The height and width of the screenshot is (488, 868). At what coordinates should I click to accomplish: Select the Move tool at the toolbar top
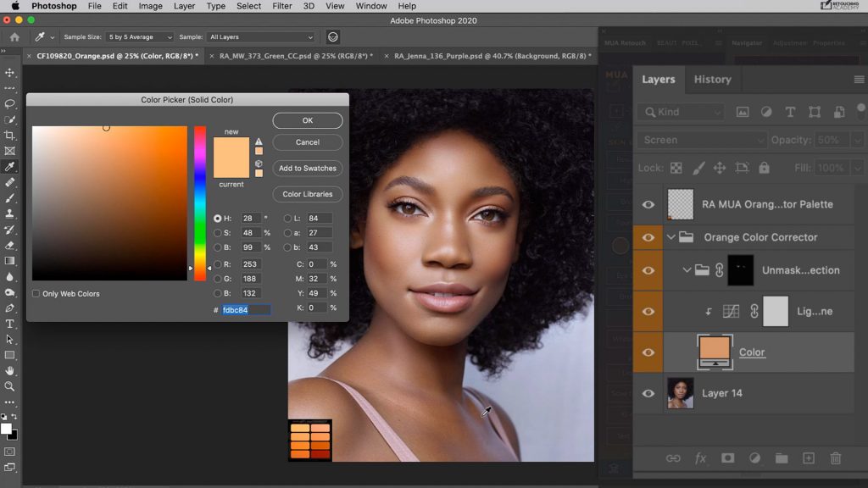(x=11, y=74)
